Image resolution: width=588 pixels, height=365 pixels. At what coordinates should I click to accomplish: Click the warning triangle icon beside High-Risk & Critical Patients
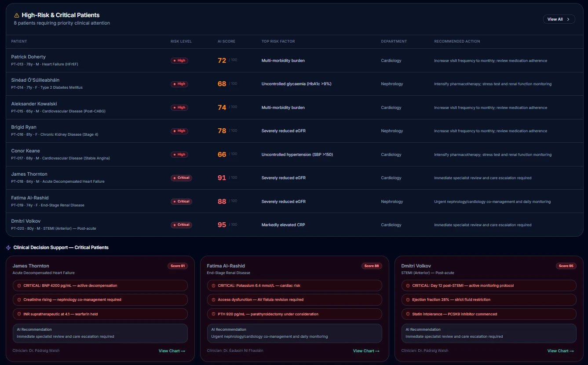(17, 15)
